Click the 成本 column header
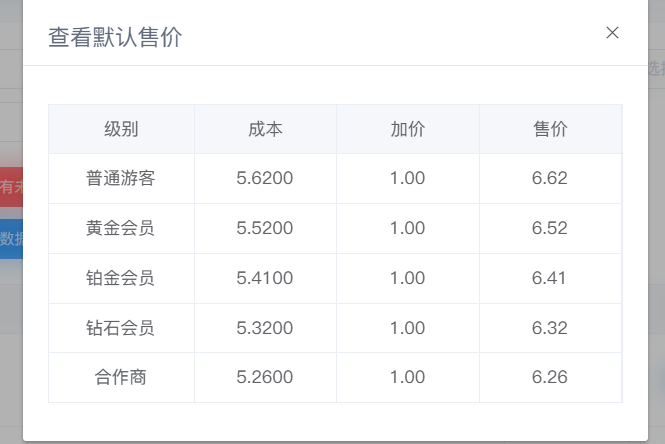Viewport: 665px width, 444px height. point(265,129)
